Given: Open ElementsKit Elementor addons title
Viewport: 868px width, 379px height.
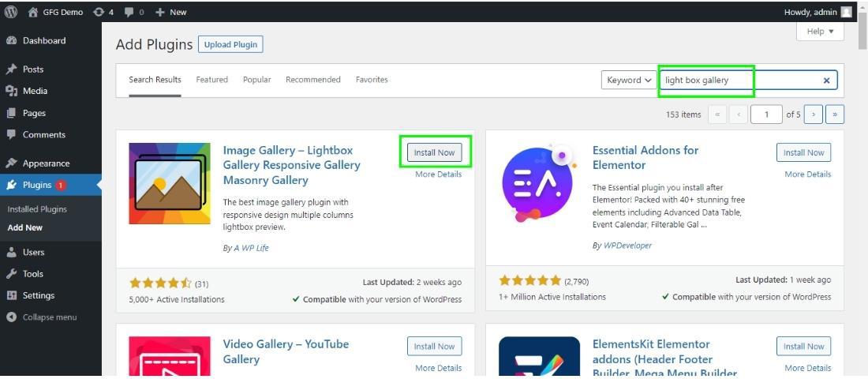Looking at the screenshot, I should 664,358.
